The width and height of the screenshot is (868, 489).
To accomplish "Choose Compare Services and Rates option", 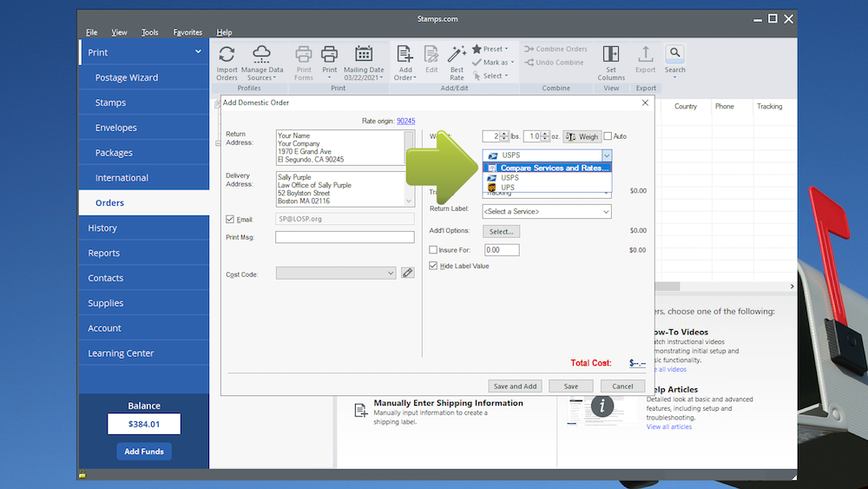I will click(554, 168).
